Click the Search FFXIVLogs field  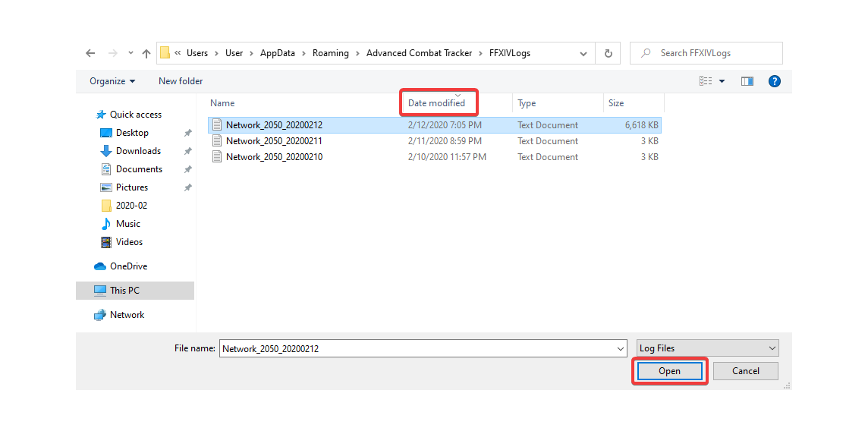coord(706,53)
